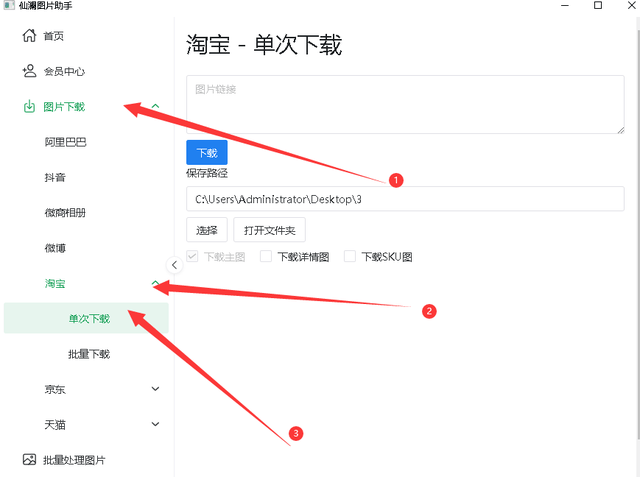Select the 京东 sidebar label

(55, 389)
